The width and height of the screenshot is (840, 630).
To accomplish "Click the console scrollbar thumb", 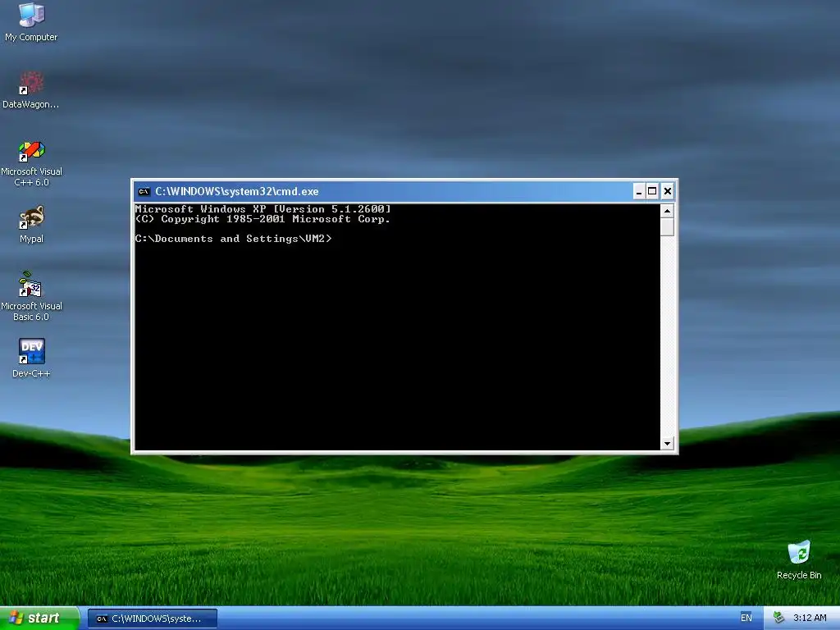I will (667, 226).
